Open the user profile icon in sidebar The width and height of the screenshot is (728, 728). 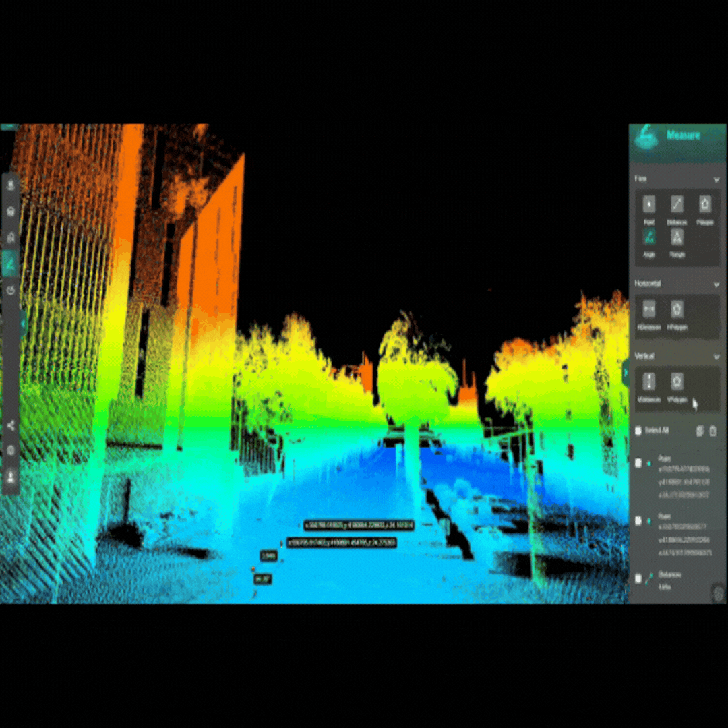(11, 476)
